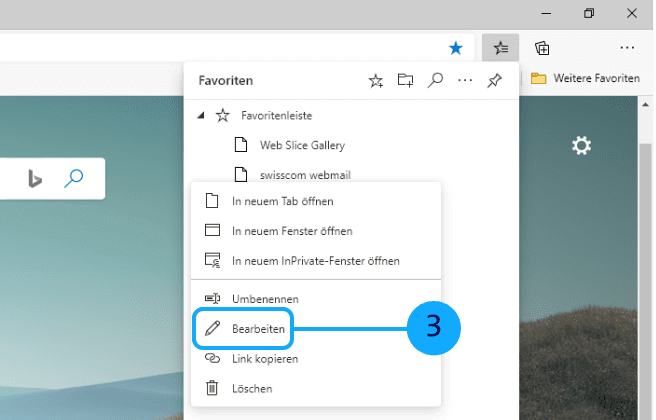Click Bearbeiten in context menu
Image resolution: width=656 pixels, height=420 pixels.
click(x=258, y=328)
